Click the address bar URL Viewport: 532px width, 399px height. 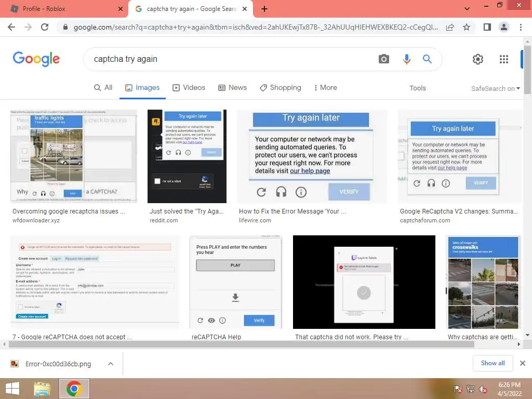click(256, 27)
